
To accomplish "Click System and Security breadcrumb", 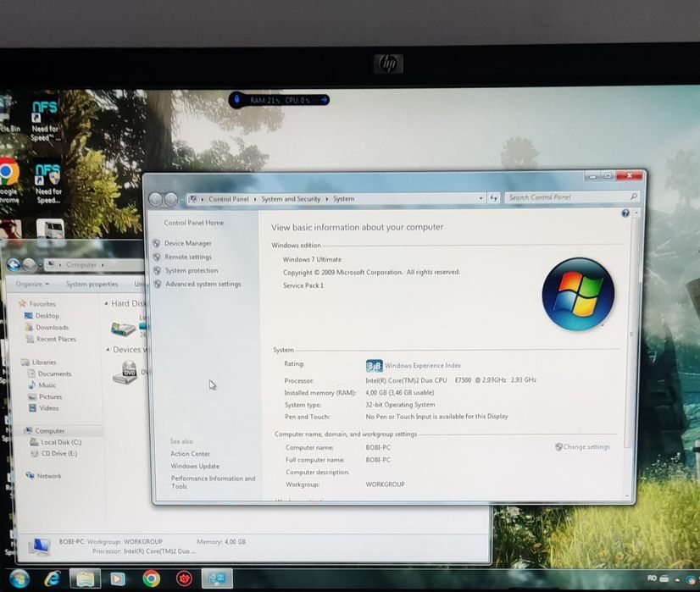I will coord(291,199).
